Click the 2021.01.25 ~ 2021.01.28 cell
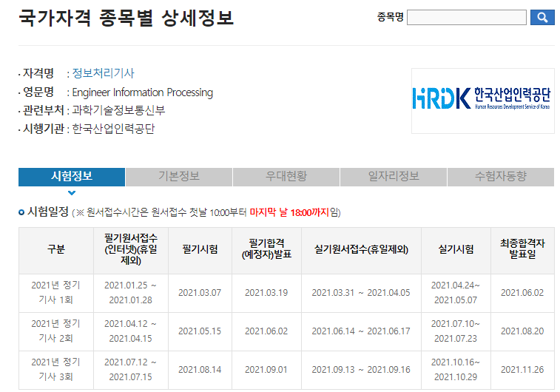This screenshot has width=560, height=392. click(131, 293)
